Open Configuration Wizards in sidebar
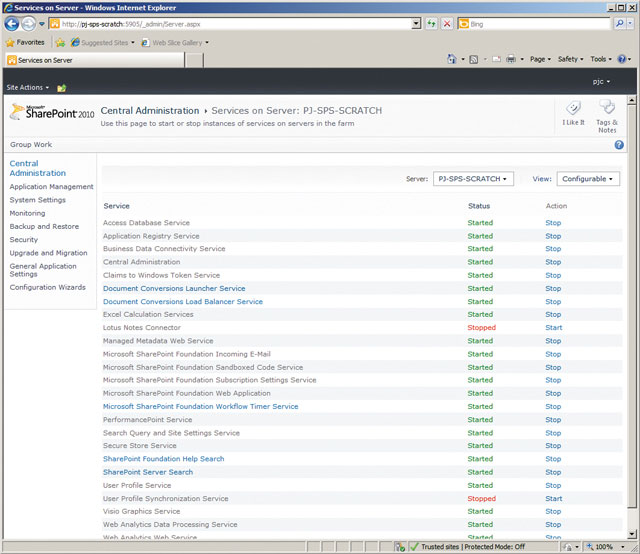Viewport: 640px width, 554px height. 47,287
